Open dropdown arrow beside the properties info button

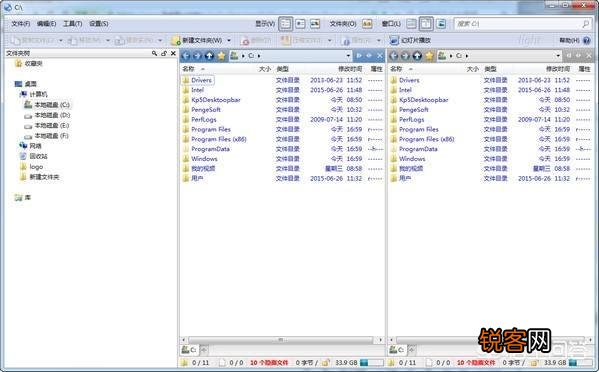point(379,40)
